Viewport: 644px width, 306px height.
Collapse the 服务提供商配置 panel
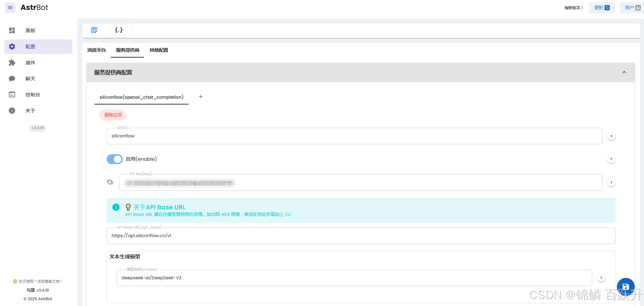click(624, 72)
